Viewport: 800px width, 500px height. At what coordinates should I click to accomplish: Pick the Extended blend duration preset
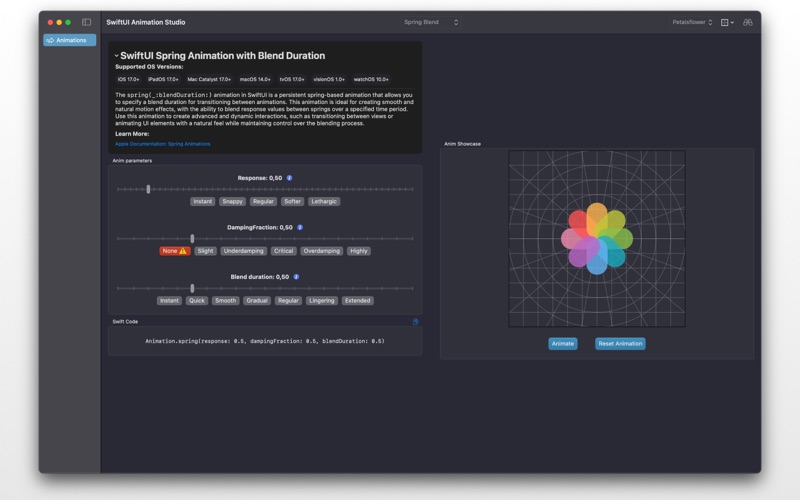pos(358,301)
